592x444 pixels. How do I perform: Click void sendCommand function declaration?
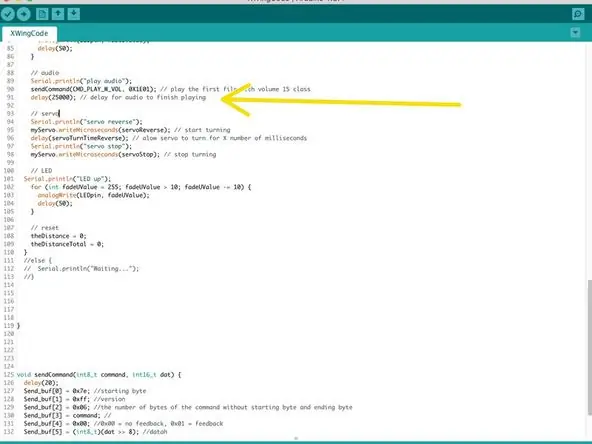coord(99,375)
